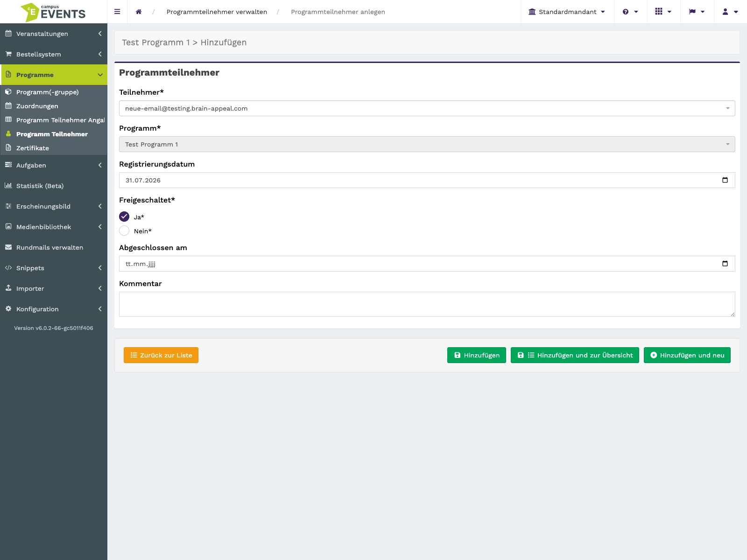
Task: Focus the Kommentar text area
Action: point(427,304)
